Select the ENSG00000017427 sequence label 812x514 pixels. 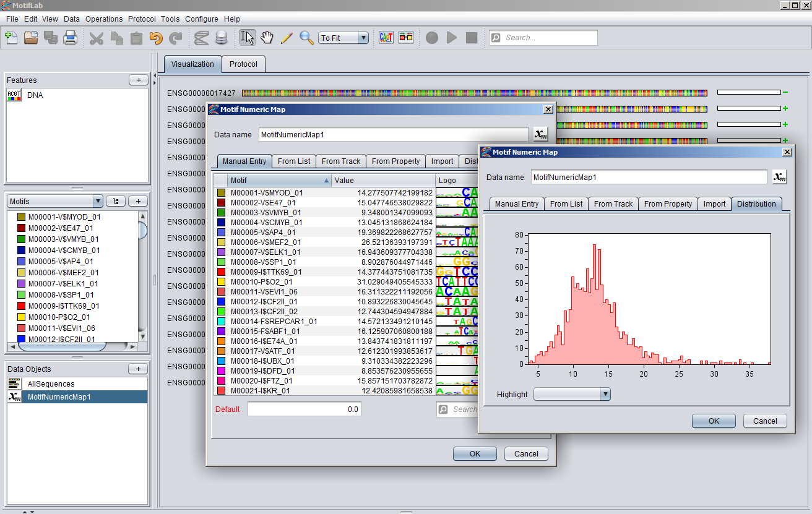tap(201, 93)
